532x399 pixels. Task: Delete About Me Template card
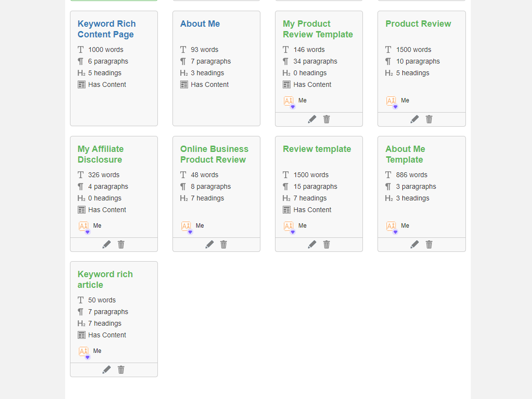click(x=429, y=245)
